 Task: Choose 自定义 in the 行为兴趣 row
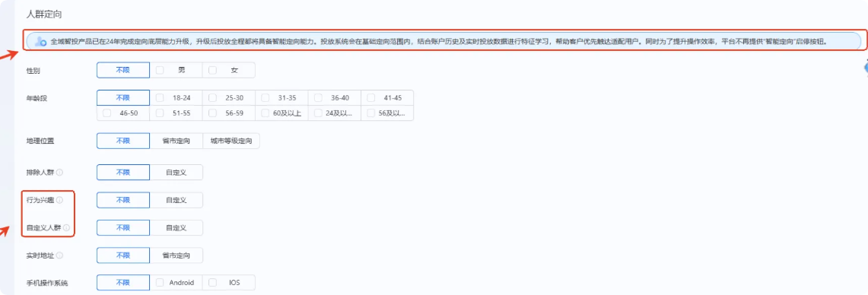[176, 200]
